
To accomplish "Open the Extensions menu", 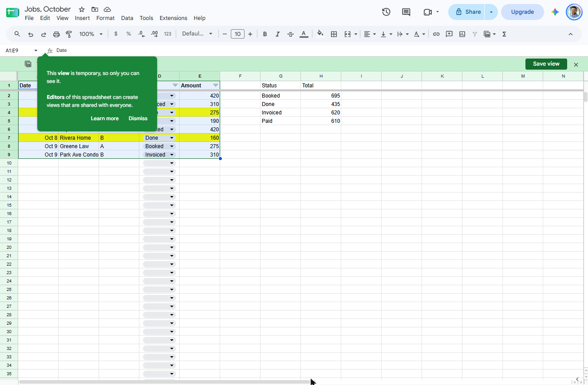I will tap(174, 18).
